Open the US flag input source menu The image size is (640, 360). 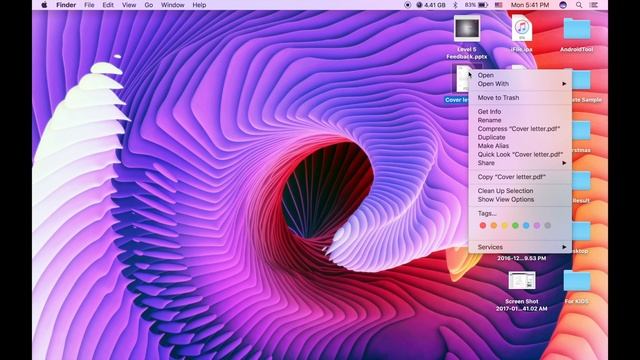(x=498, y=5)
